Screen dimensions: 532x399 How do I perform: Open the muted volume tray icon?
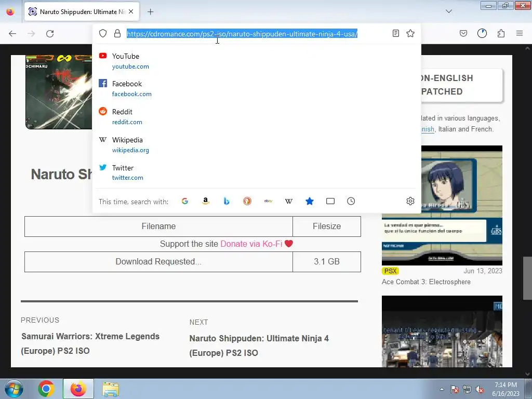(480, 389)
